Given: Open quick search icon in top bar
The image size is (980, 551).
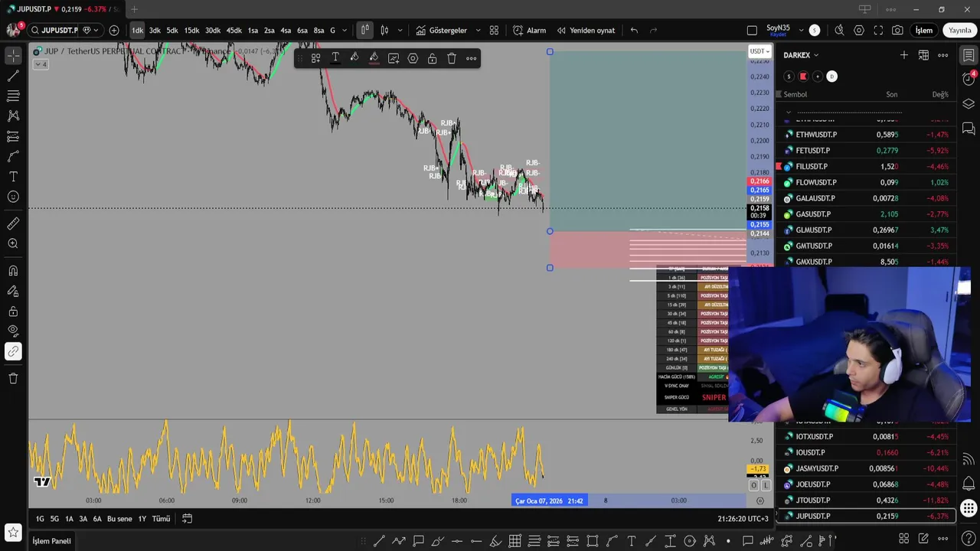Looking at the screenshot, I should tap(839, 31).
